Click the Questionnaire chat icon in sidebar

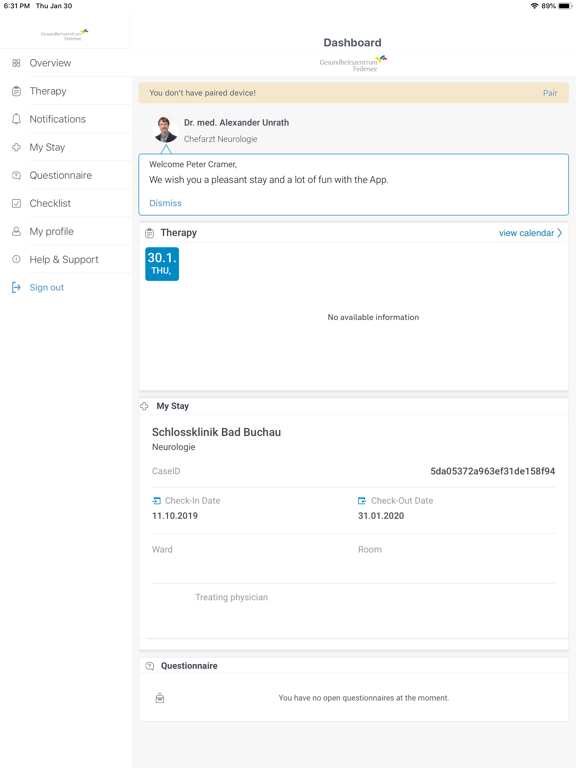[x=16, y=175]
